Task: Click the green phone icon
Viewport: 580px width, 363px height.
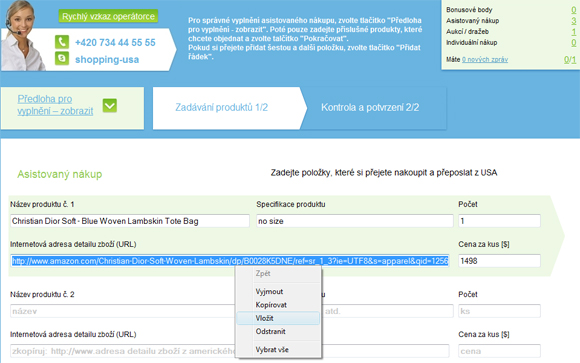Action: 62,42
